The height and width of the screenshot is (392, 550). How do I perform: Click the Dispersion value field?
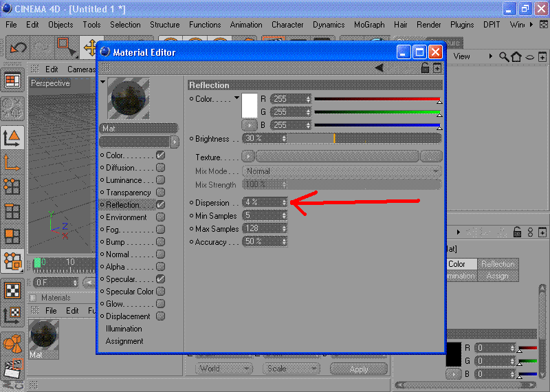tap(265, 202)
